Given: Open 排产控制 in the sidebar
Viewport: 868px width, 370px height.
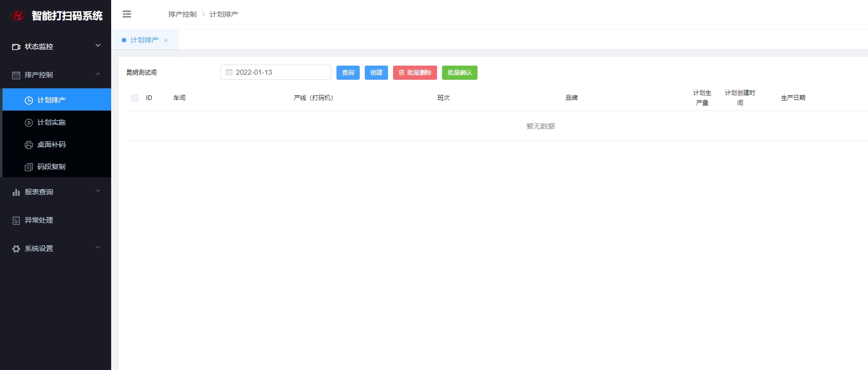Looking at the screenshot, I should [56, 75].
